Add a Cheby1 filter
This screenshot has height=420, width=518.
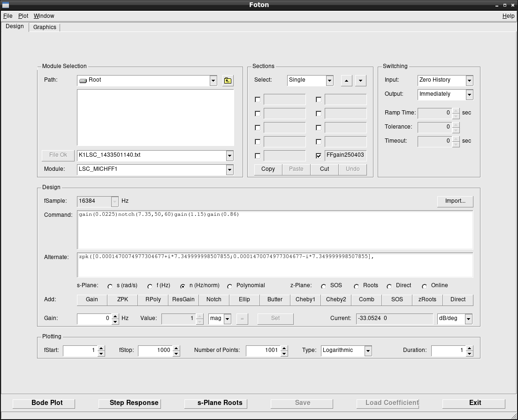pos(305,300)
